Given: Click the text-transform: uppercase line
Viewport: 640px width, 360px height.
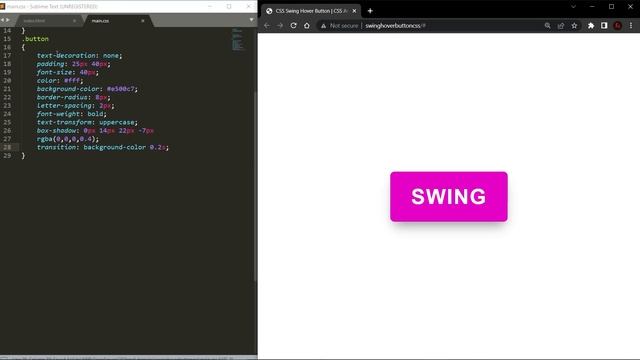Looking at the screenshot, I should pos(87,122).
